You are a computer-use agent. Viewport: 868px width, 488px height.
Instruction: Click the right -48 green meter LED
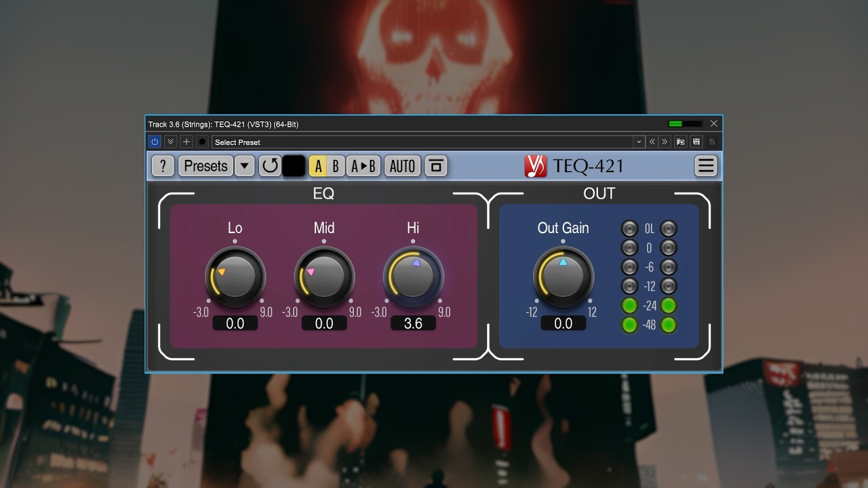(669, 325)
